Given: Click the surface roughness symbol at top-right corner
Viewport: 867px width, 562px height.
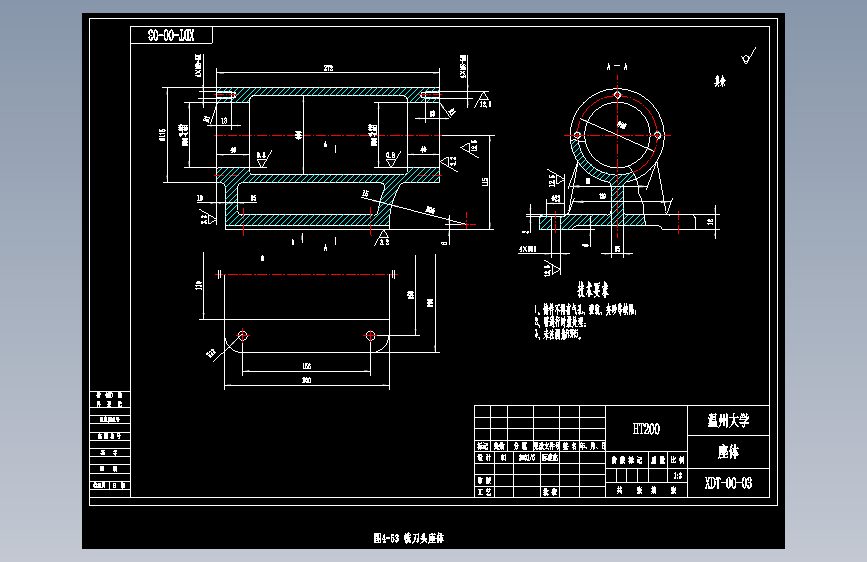Looking at the screenshot, I should (x=748, y=55).
